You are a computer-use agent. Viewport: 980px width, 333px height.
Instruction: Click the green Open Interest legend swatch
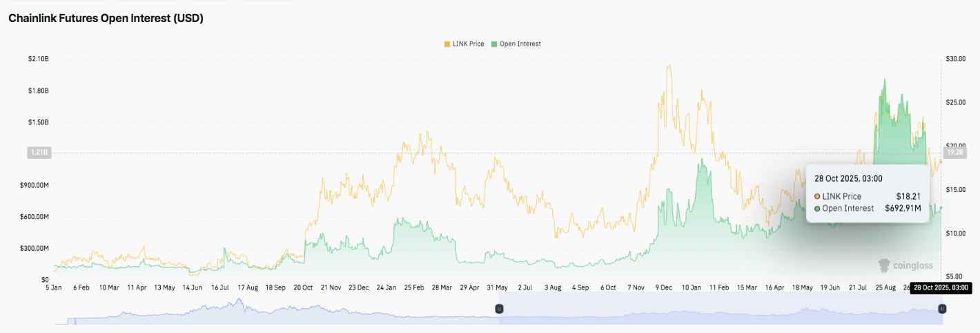click(493, 44)
